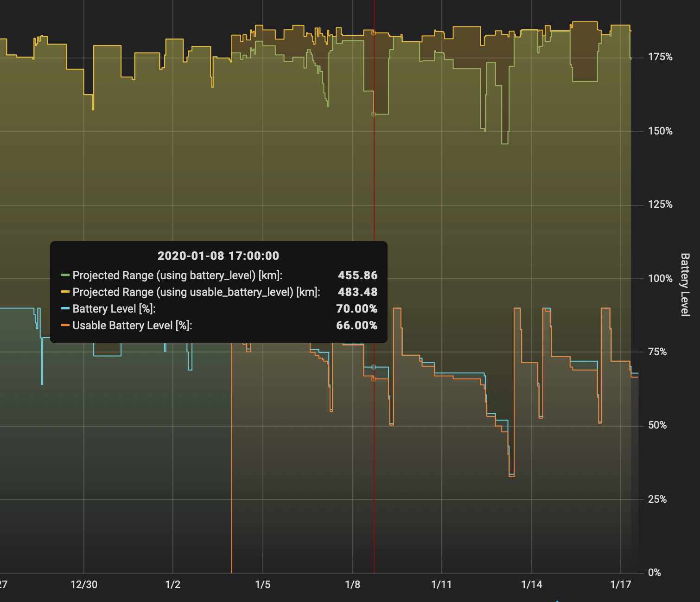The height and width of the screenshot is (602, 700).
Task: Click the 175% battery level axis label
Action: tap(660, 57)
